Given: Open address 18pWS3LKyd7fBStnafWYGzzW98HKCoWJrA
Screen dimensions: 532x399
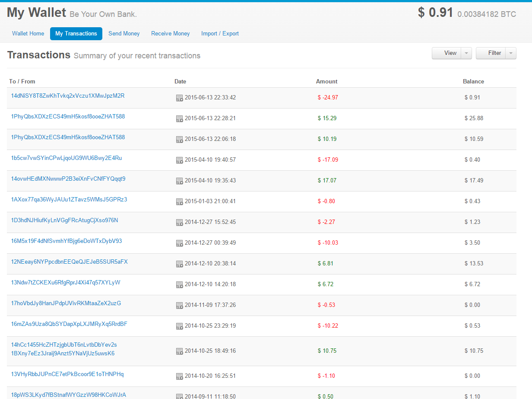Looking at the screenshot, I should (69, 395).
